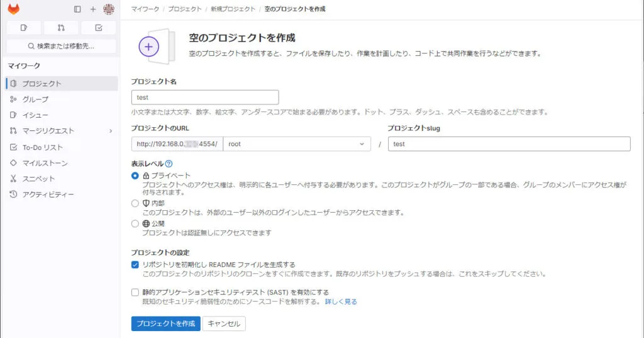Open assigned issues shortcut icon
The width and height of the screenshot is (644, 338).
24,28
